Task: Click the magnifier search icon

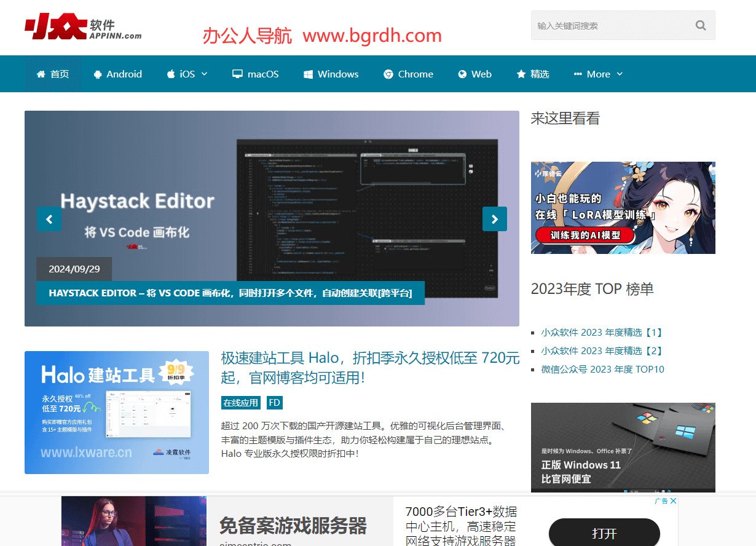Action: [700, 26]
